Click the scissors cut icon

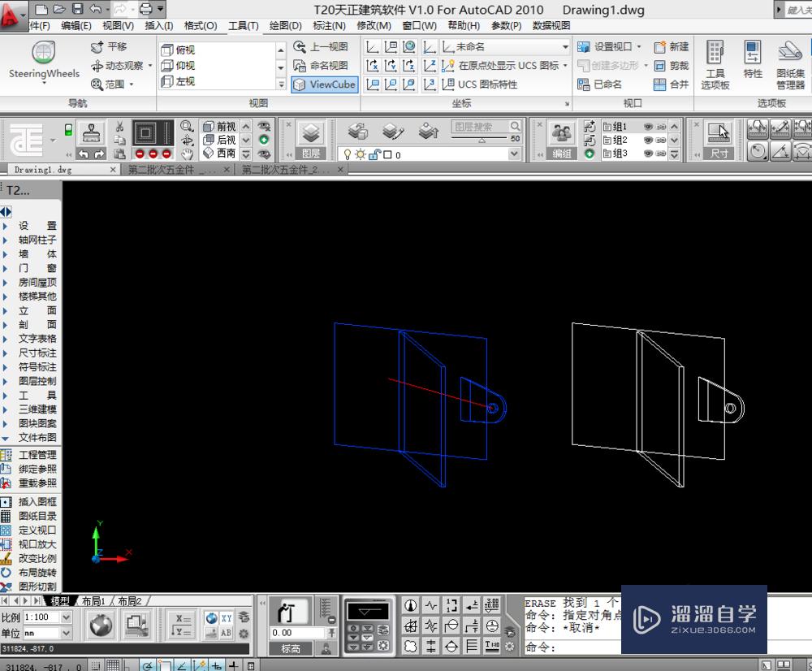(x=119, y=127)
